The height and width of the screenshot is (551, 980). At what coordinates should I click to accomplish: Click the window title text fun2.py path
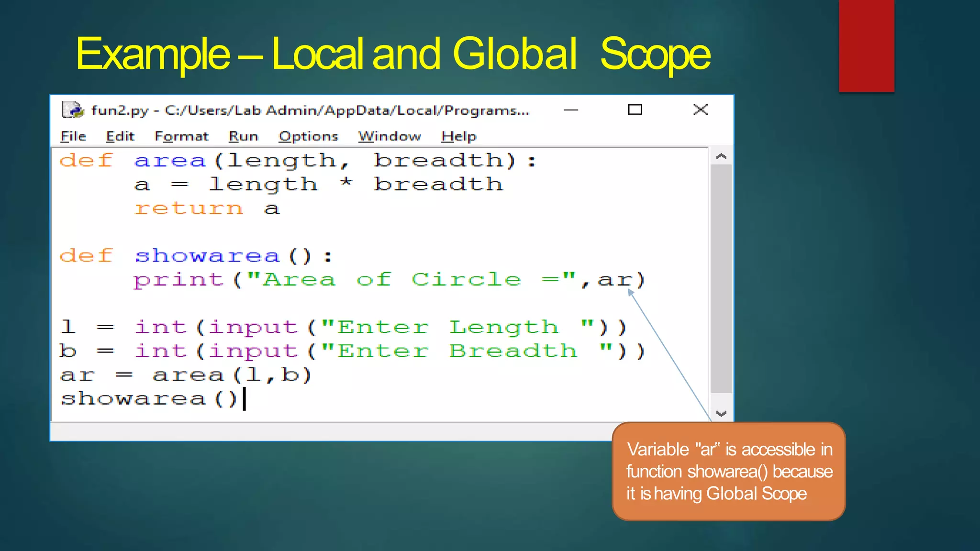coord(310,110)
